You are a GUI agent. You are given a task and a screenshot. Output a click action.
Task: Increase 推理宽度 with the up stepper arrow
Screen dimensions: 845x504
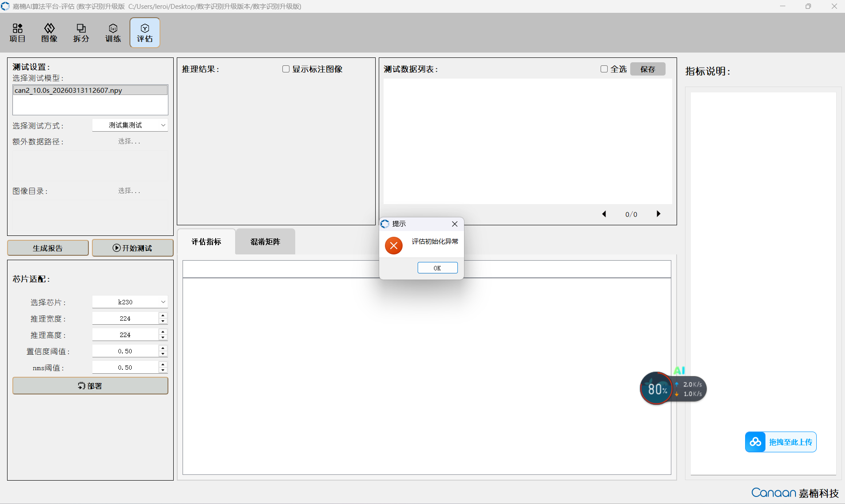[x=163, y=315]
